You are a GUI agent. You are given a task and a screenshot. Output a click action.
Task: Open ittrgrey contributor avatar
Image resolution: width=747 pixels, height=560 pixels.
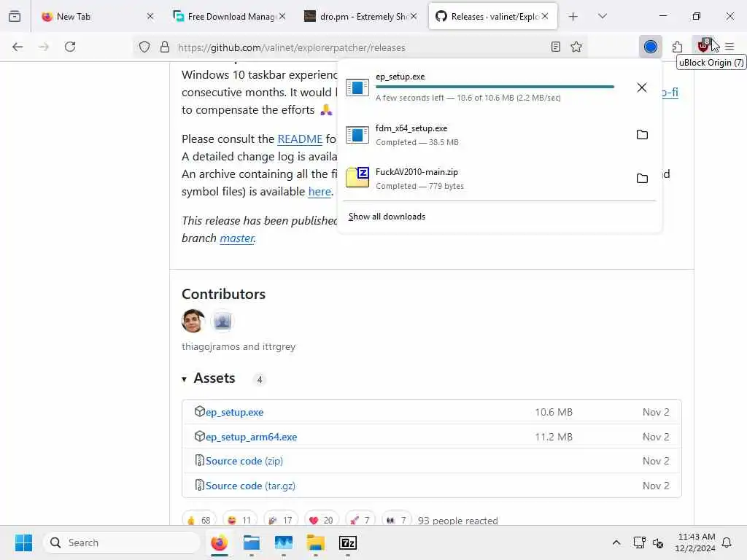tap(222, 321)
